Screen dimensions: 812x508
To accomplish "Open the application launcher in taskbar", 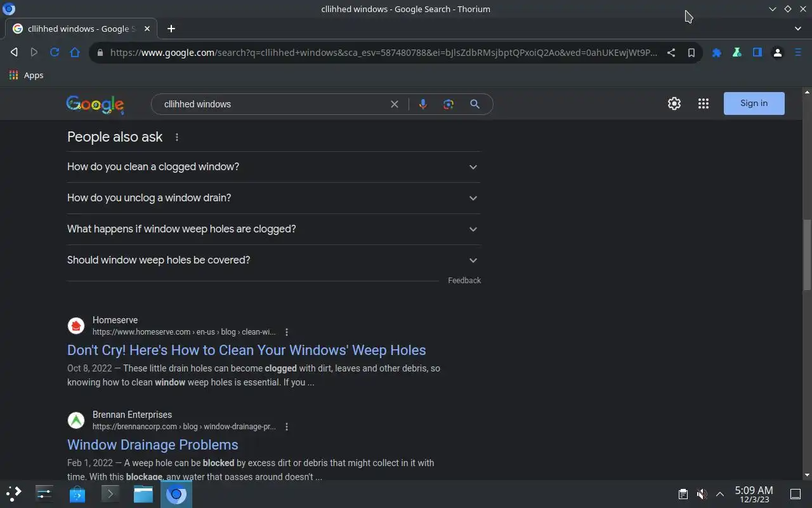I will (x=14, y=493).
